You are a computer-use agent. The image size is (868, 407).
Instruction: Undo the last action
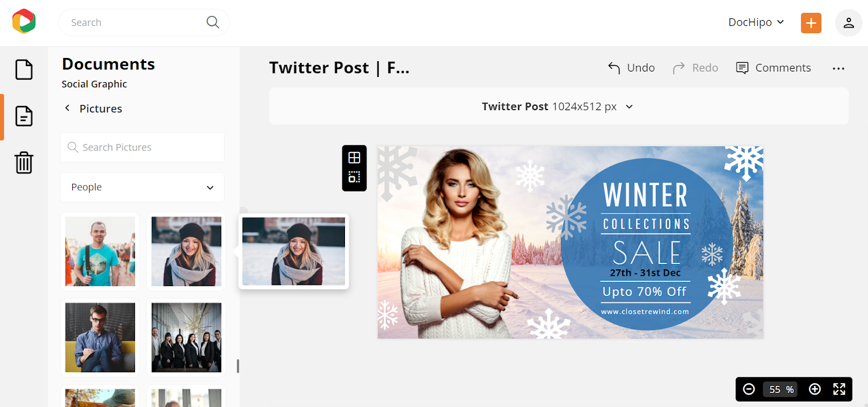(631, 68)
